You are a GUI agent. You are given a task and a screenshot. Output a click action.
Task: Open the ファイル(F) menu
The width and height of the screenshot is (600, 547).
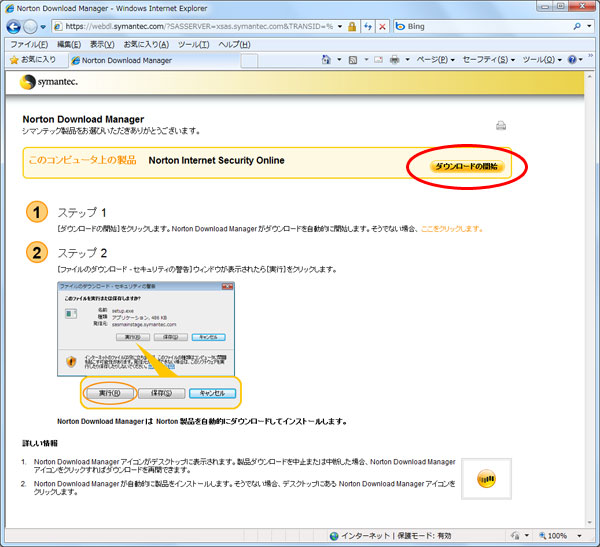click(x=29, y=44)
